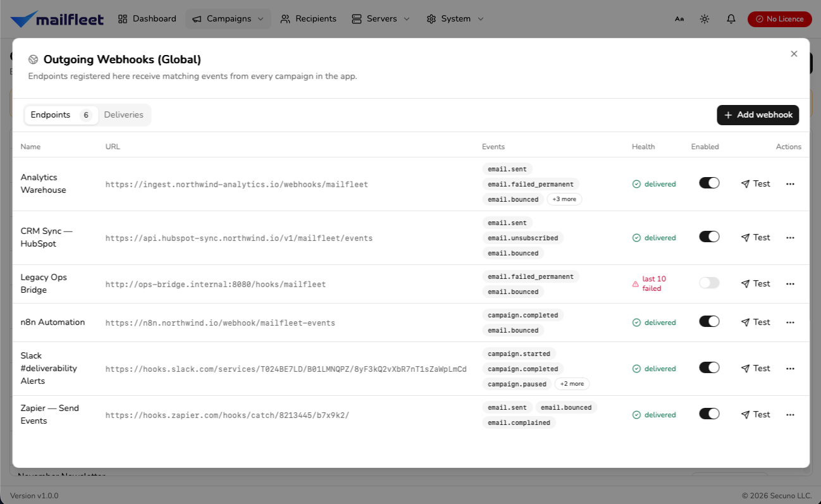This screenshot has height=504, width=821.
Task: Click the mailfleet logo
Action: tap(57, 19)
